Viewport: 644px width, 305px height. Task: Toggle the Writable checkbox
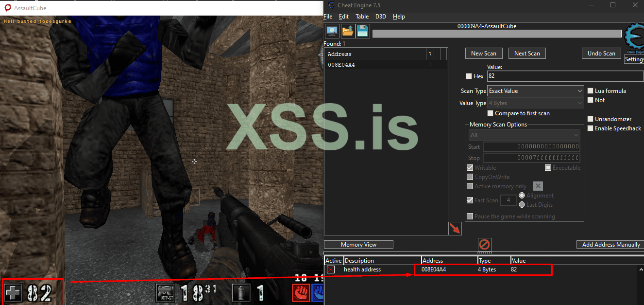470,168
